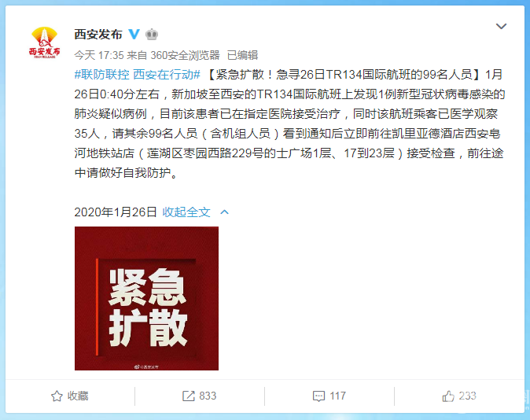The height and width of the screenshot is (420, 530).
Task: Click the comment bubble icon
Action: [318, 396]
